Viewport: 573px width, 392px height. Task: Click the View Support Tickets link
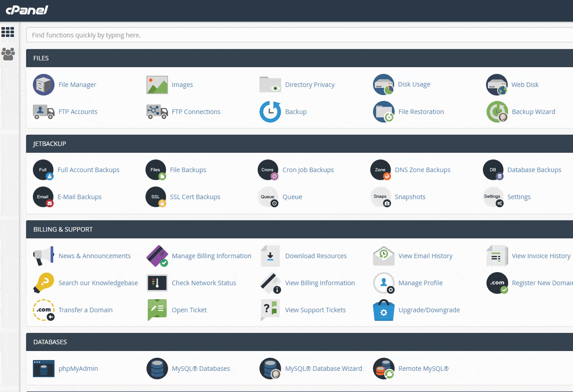pyautogui.click(x=315, y=310)
